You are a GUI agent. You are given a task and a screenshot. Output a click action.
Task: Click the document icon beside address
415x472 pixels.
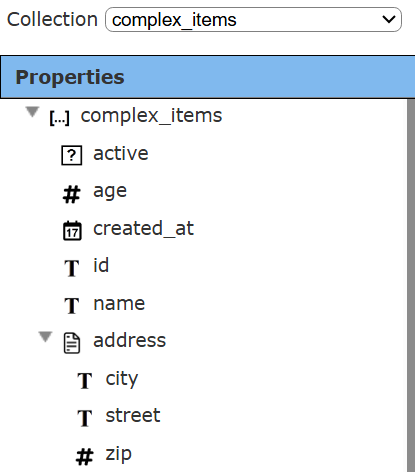(x=72, y=343)
